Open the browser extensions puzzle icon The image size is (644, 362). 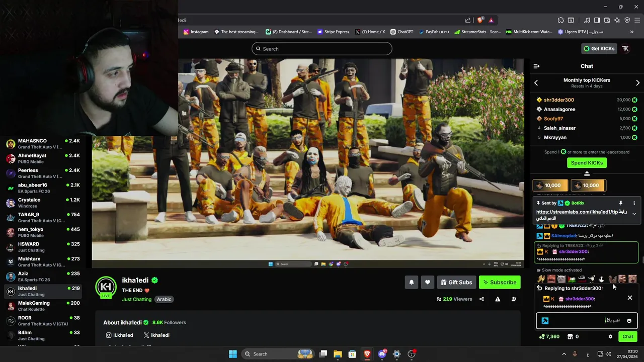pos(561,20)
